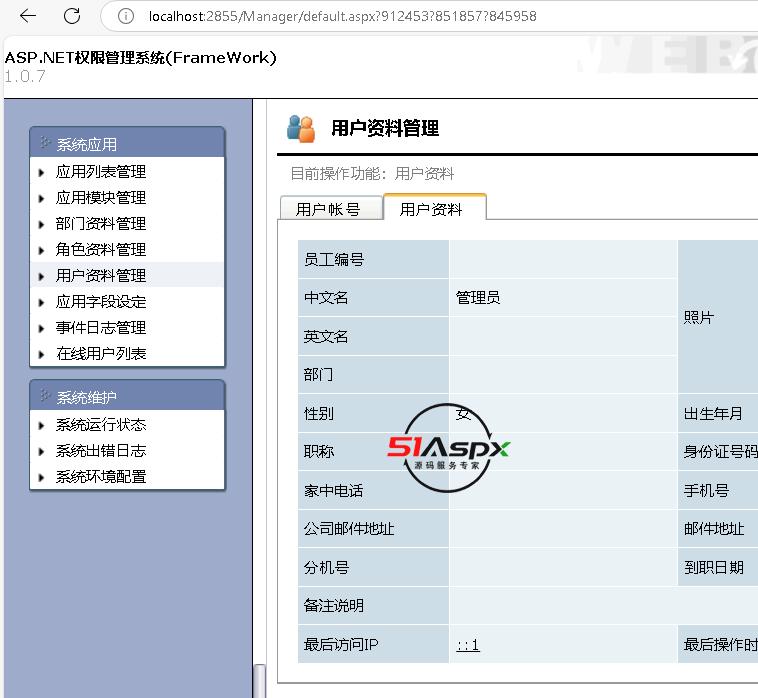Click the 员工编号 label cell
The height and width of the screenshot is (698, 758).
pyautogui.click(x=373, y=259)
